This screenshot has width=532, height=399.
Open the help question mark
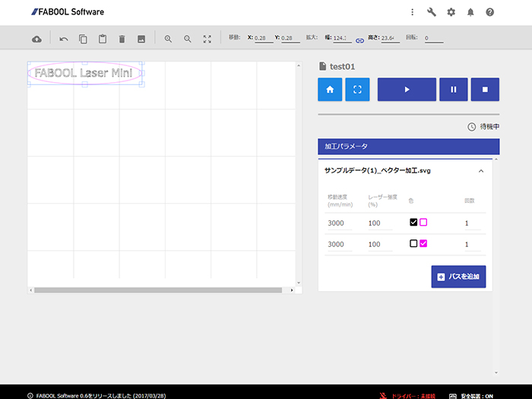tap(489, 12)
